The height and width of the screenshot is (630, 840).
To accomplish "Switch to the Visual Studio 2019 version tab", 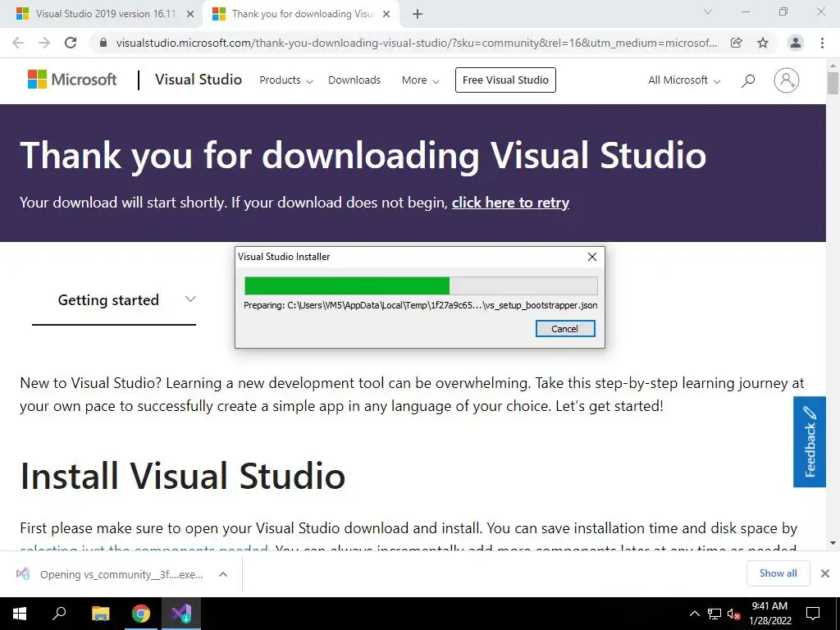I will [x=101, y=15].
